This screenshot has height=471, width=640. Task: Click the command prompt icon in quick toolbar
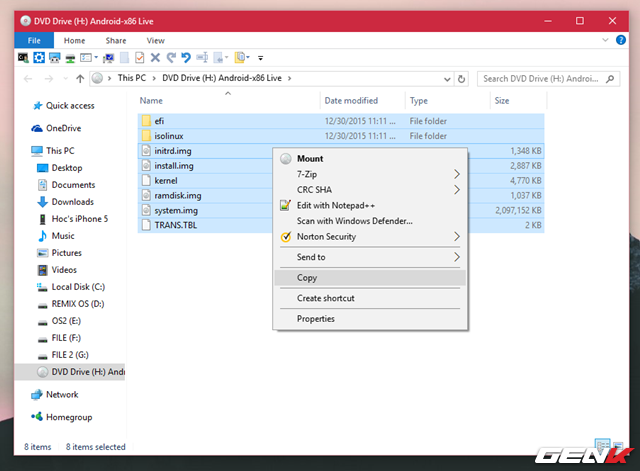pyautogui.click(x=23, y=58)
